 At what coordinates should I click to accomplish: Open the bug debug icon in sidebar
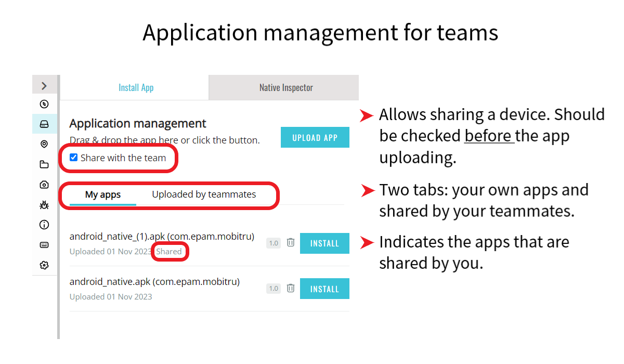click(x=44, y=205)
